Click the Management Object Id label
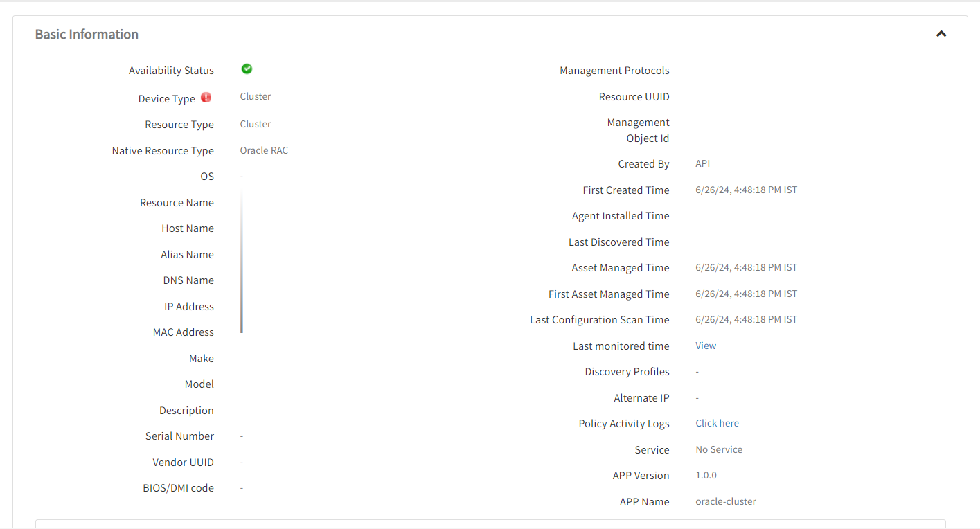This screenshot has height=529, width=980. pos(639,130)
